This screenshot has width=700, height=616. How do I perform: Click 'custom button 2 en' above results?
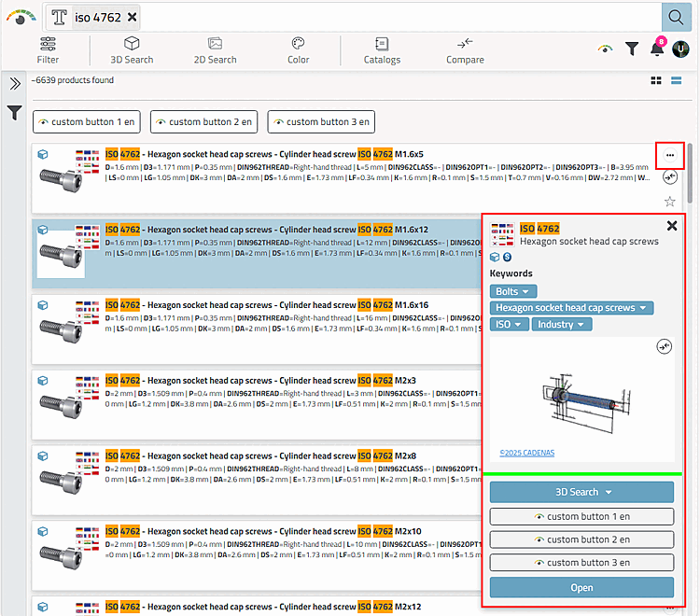pos(204,122)
